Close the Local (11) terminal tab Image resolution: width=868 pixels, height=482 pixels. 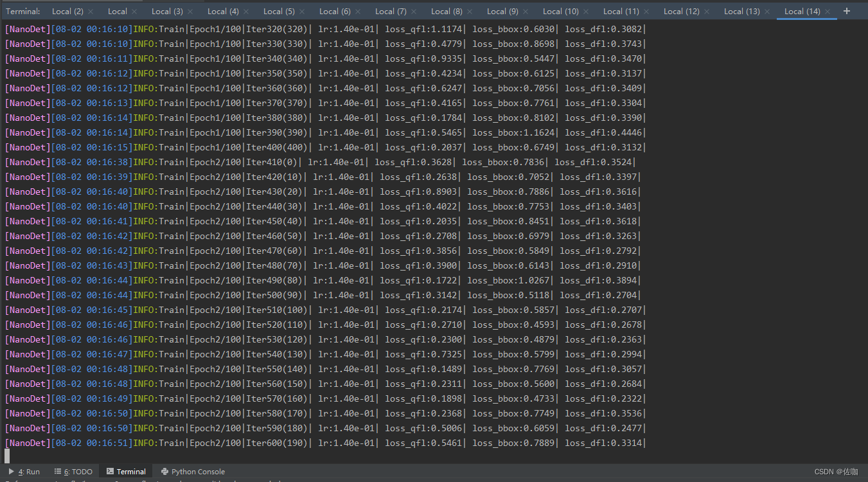646,12
